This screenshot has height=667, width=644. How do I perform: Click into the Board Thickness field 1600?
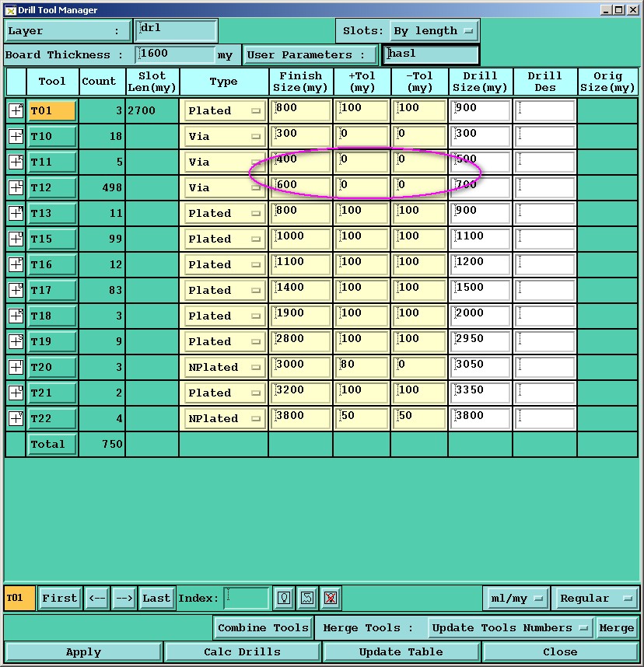[x=175, y=54]
